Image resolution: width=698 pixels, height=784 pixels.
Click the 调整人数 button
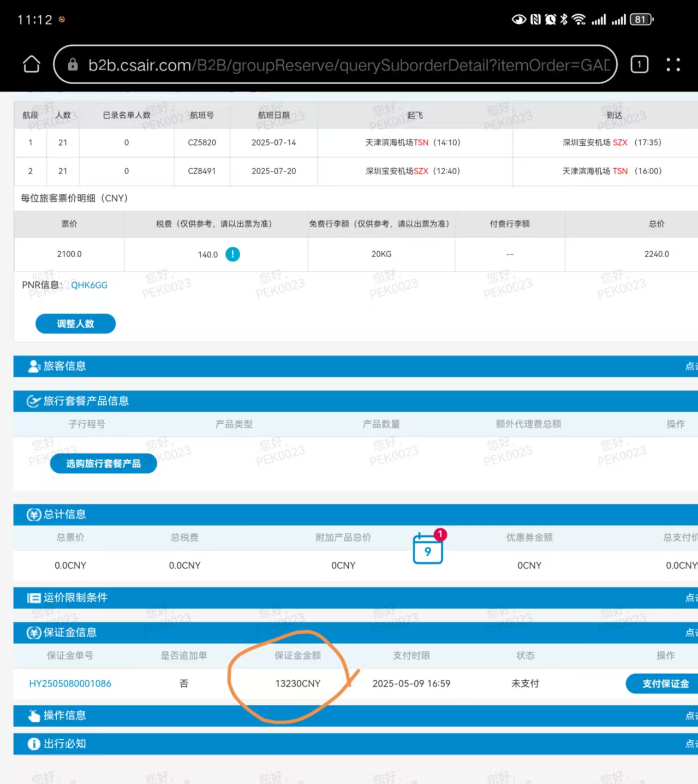tap(75, 324)
